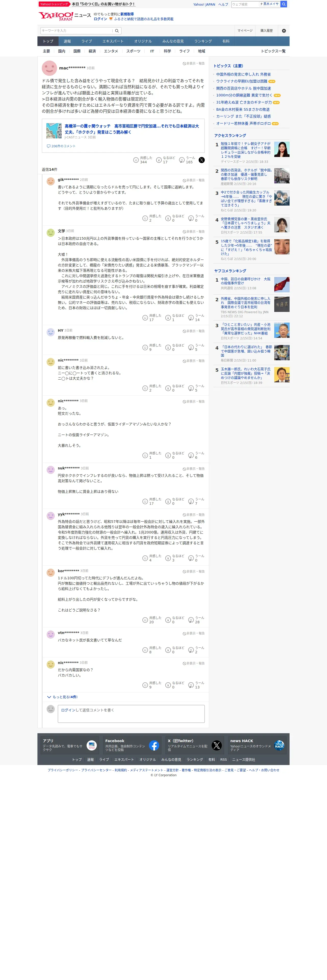Open settings via the gear icon

[x=284, y=31]
